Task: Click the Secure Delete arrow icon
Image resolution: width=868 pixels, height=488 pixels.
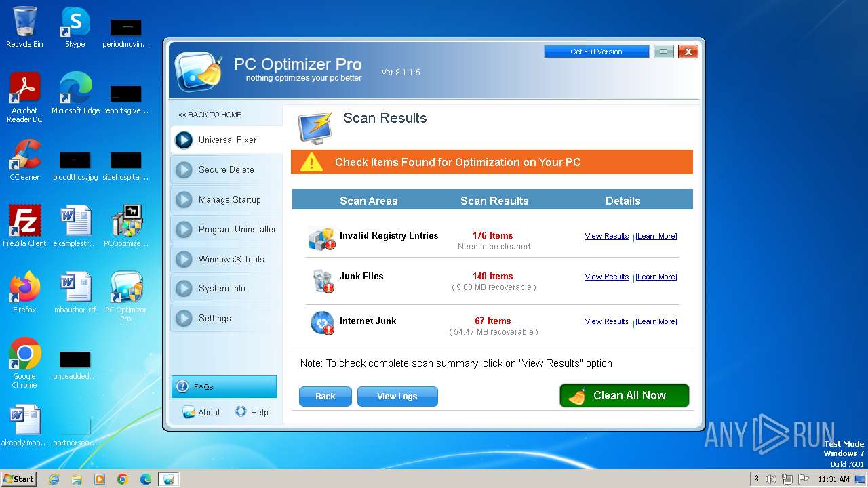Action: [184, 169]
